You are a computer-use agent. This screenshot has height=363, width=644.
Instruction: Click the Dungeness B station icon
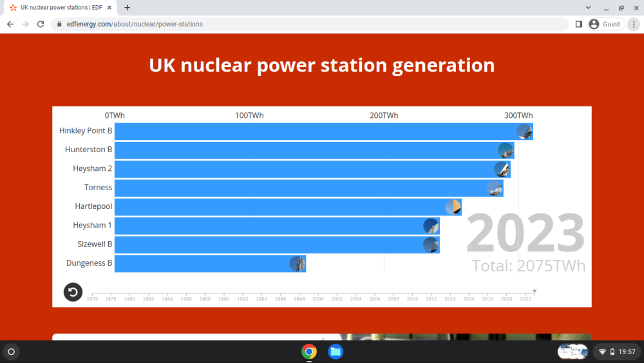(x=298, y=264)
